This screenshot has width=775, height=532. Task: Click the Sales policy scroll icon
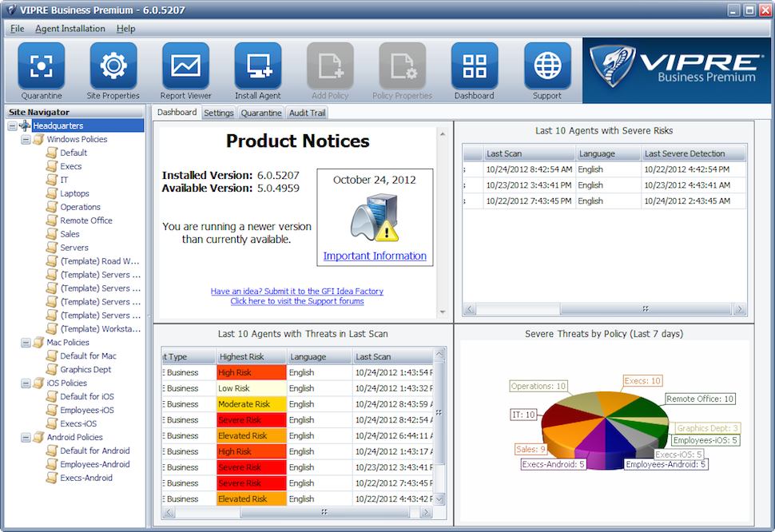(52, 234)
